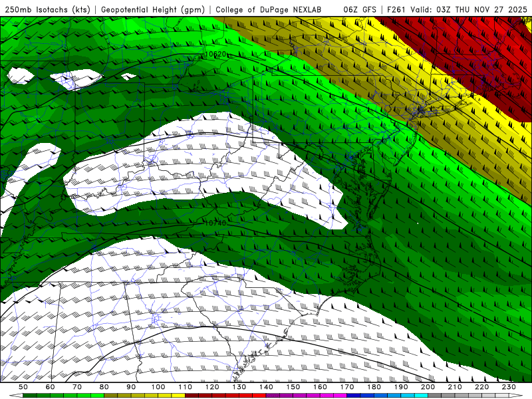Pick the dark green swatch below 50

[x=30, y=396]
